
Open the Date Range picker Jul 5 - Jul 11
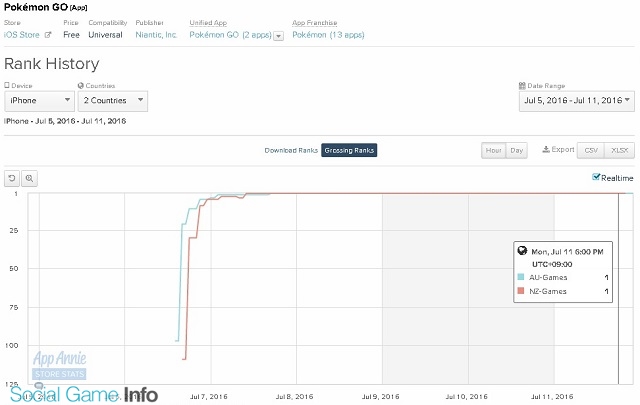click(x=576, y=100)
